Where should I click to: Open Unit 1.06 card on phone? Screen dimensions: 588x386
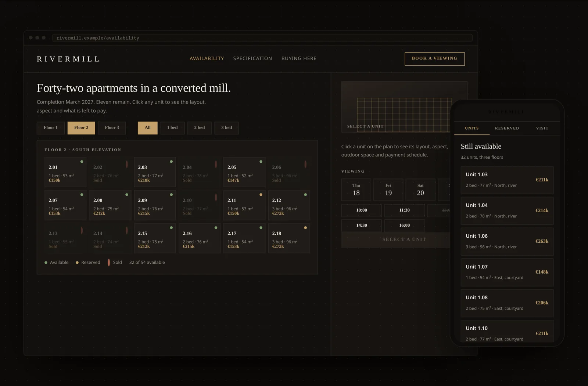[x=507, y=242]
